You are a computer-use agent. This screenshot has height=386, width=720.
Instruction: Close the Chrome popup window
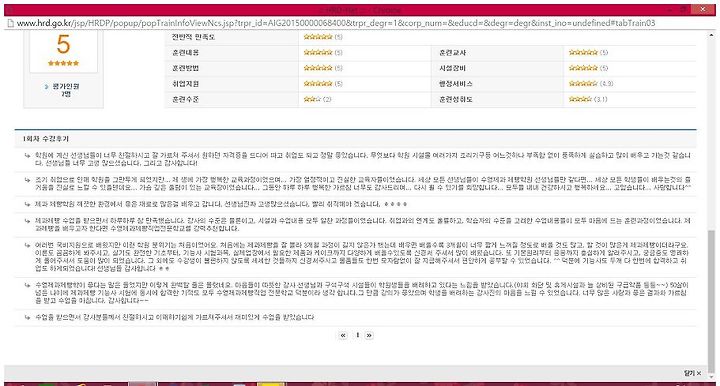[703, 9]
